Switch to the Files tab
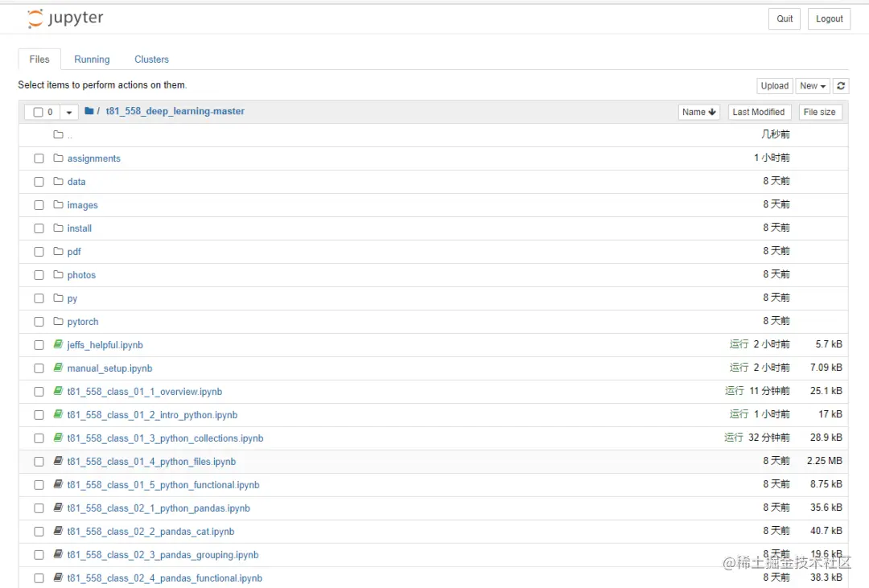This screenshot has width=869, height=588. (39, 60)
